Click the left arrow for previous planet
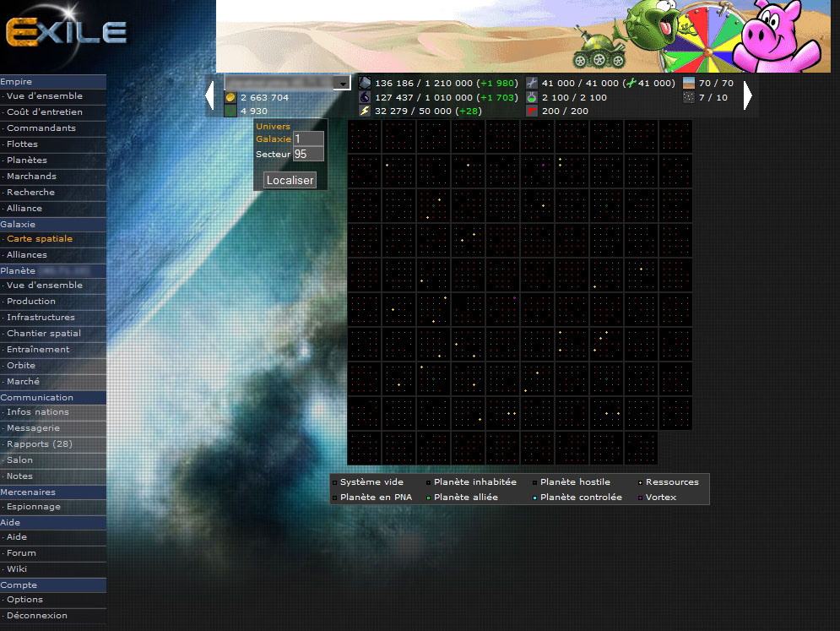This screenshot has height=631, width=840. 210,96
